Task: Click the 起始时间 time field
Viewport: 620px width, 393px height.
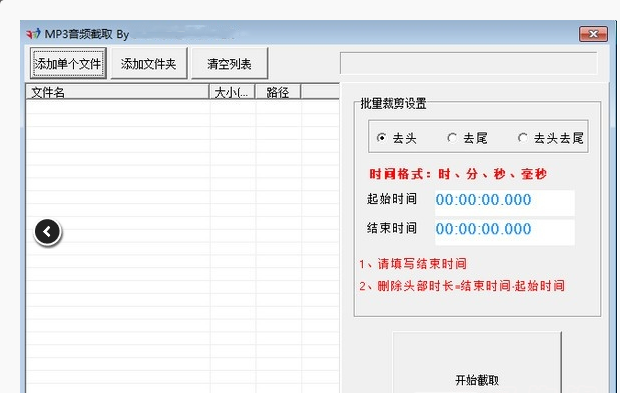Action: tap(505, 202)
